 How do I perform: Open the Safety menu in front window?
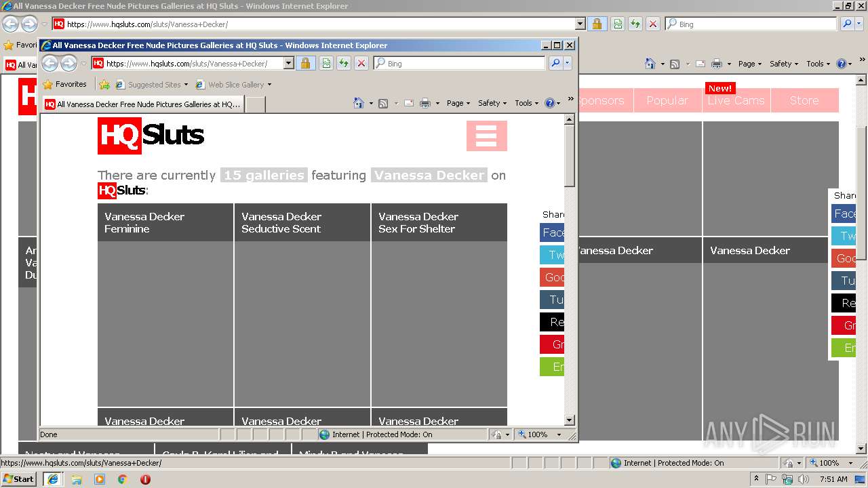pos(493,103)
